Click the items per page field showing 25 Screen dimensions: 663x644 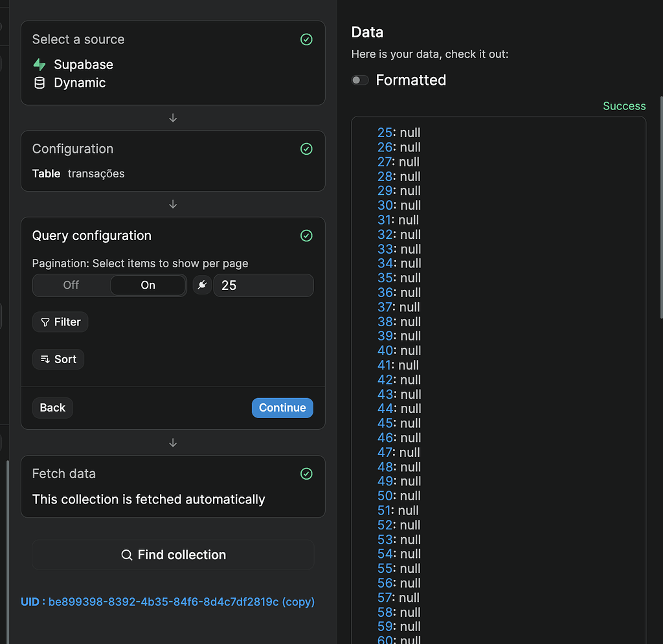263,285
